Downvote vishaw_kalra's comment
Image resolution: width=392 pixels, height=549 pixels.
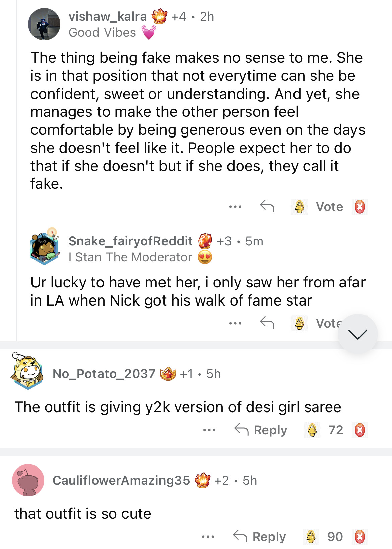click(x=360, y=207)
